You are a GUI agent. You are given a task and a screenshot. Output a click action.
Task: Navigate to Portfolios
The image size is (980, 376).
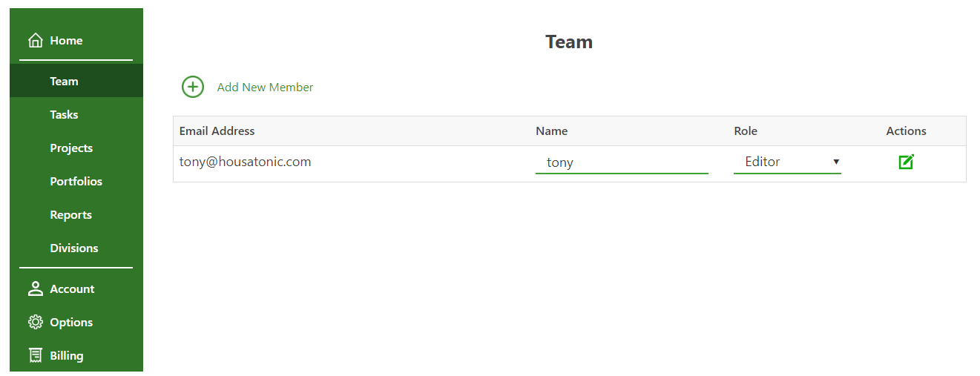click(76, 181)
